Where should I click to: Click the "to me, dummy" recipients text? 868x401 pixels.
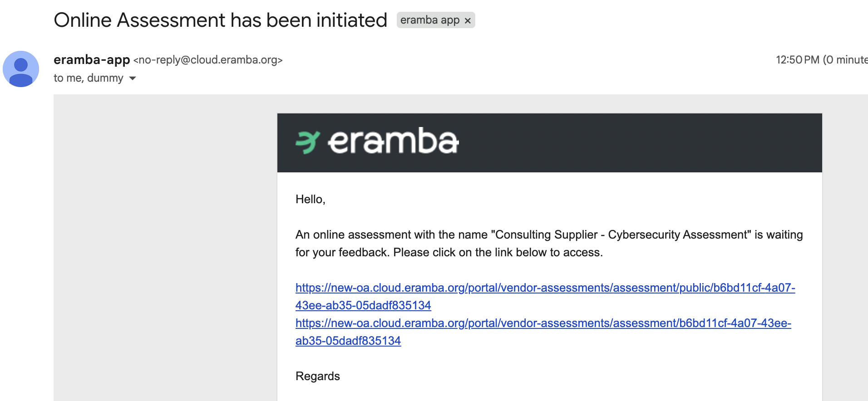coord(88,78)
